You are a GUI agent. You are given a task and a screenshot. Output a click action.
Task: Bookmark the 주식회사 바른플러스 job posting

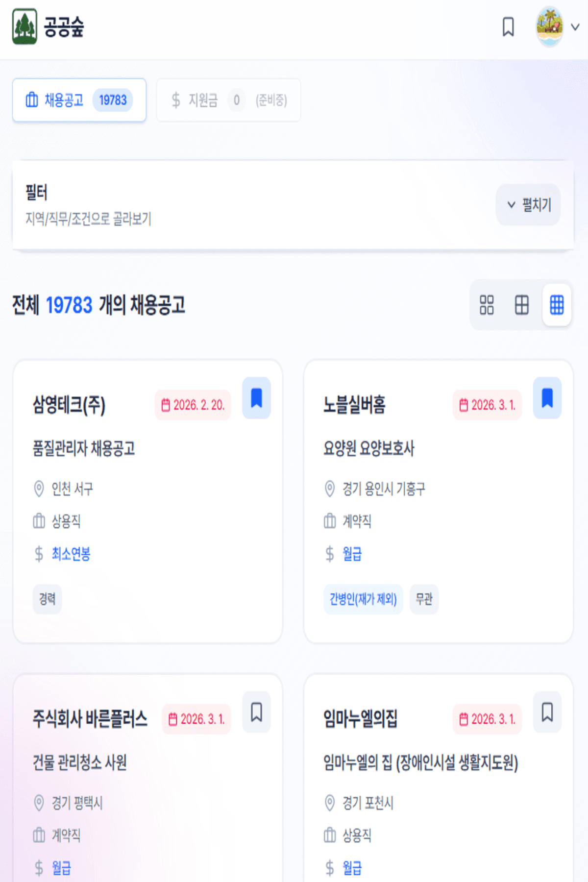point(257,714)
